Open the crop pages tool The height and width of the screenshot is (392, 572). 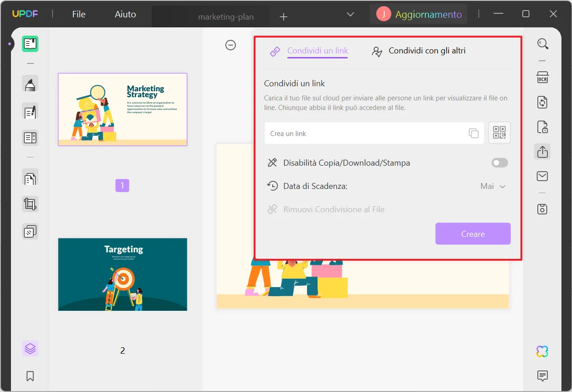coord(30,204)
